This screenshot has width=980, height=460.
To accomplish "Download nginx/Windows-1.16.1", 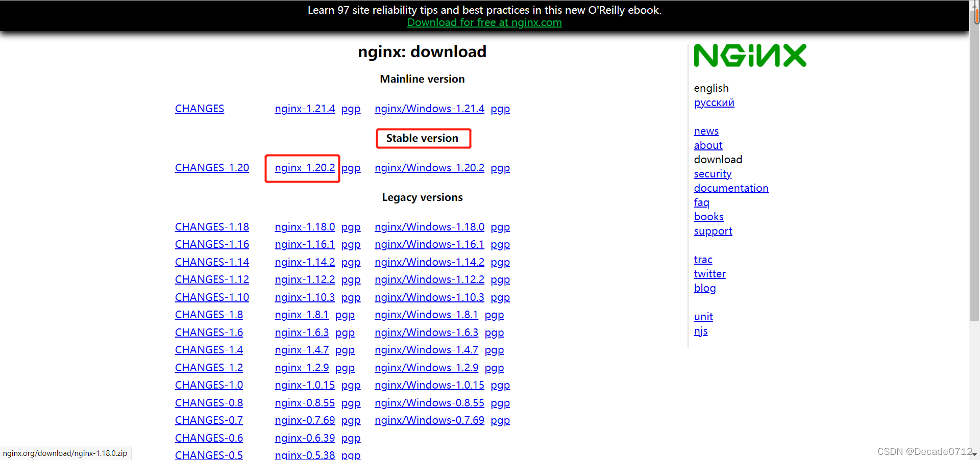I will (429, 244).
